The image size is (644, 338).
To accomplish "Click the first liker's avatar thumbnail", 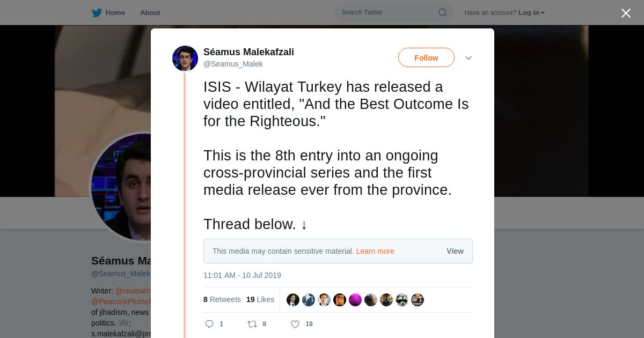I will pos(293,300).
